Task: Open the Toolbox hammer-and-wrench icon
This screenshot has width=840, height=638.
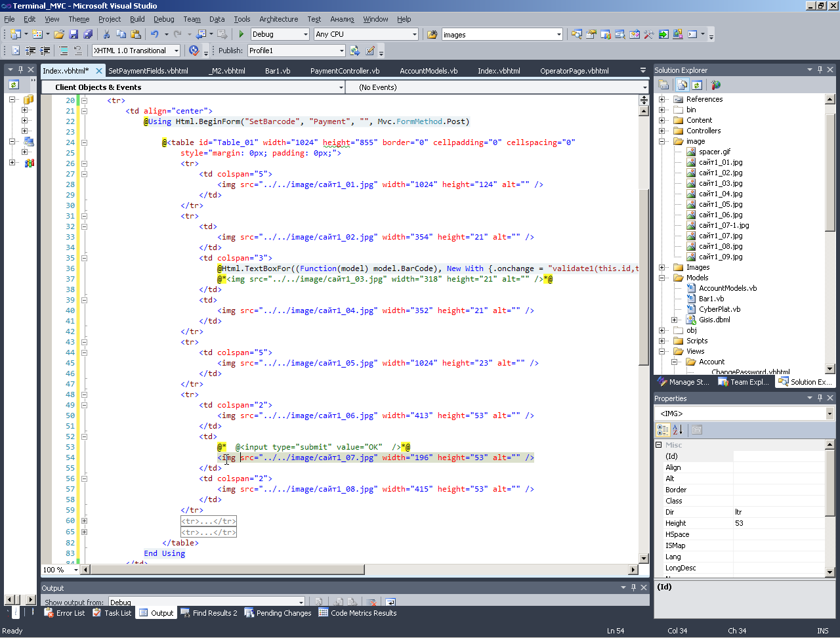Action: (649, 34)
